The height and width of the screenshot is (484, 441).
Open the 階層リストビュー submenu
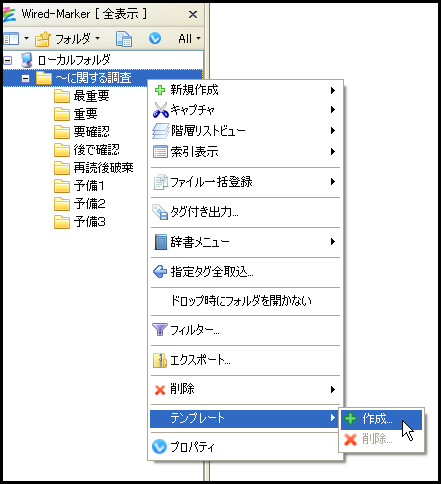245,131
